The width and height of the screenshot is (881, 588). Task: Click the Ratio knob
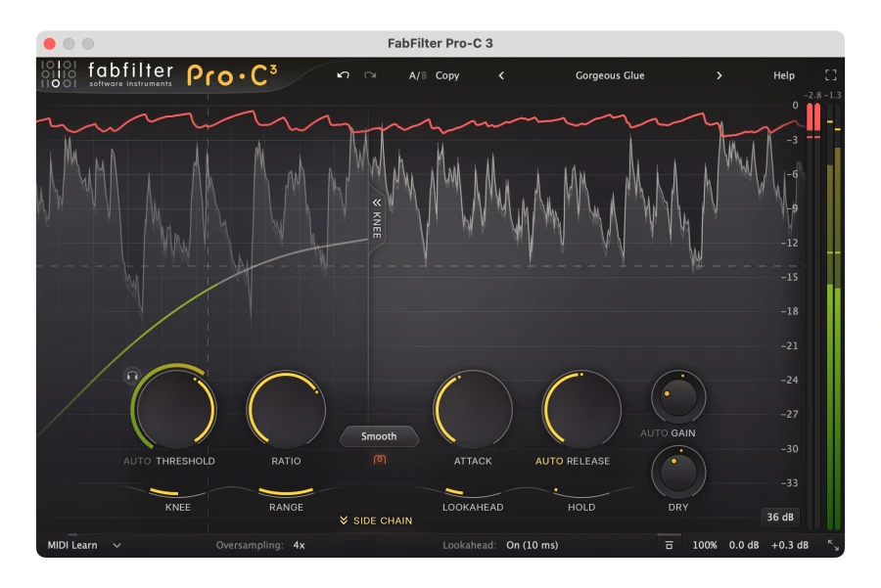coord(286,410)
